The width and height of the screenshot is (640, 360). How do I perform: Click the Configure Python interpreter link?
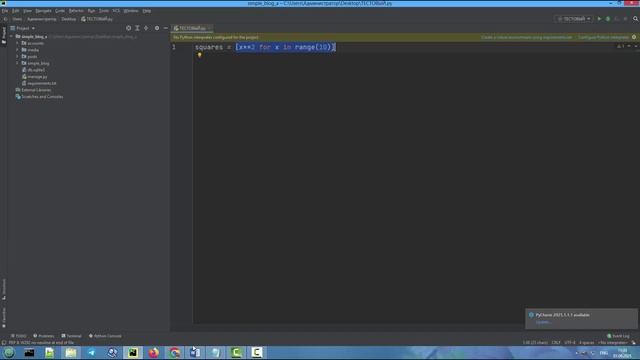[603, 37]
